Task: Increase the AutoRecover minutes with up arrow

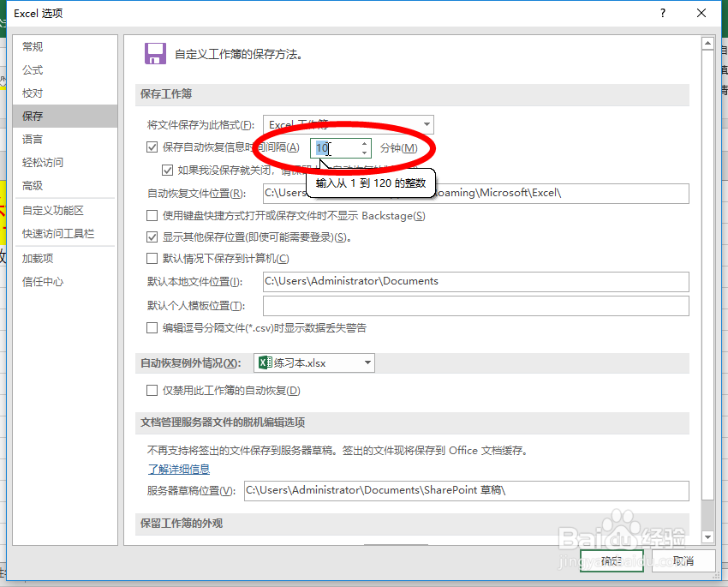Action: click(365, 143)
